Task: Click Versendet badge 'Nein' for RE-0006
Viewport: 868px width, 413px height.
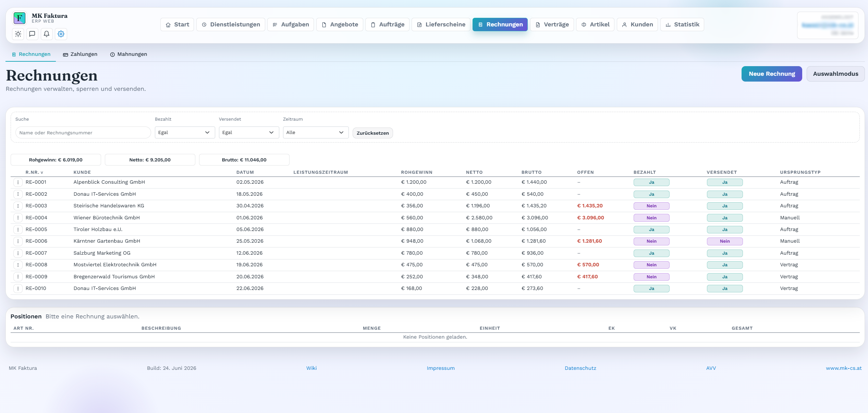Action: pyautogui.click(x=725, y=241)
